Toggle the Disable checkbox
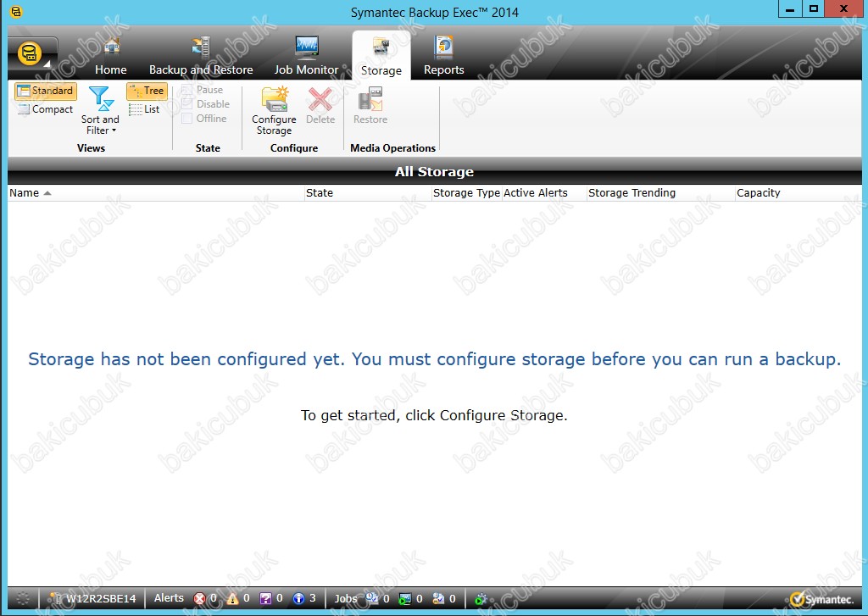Viewport: 868px width, 616px height. (x=187, y=104)
